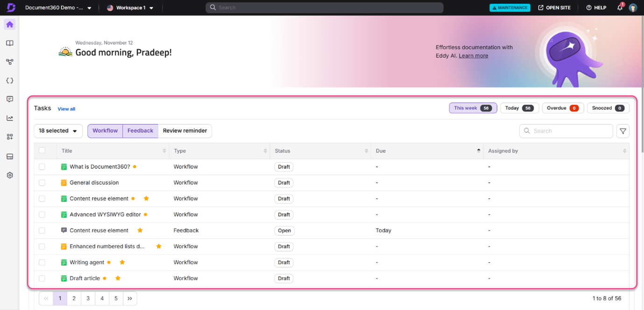Check the What is Document360? row checkbox
Image resolution: width=644 pixels, height=310 pixels.
(x=42, y=166)
